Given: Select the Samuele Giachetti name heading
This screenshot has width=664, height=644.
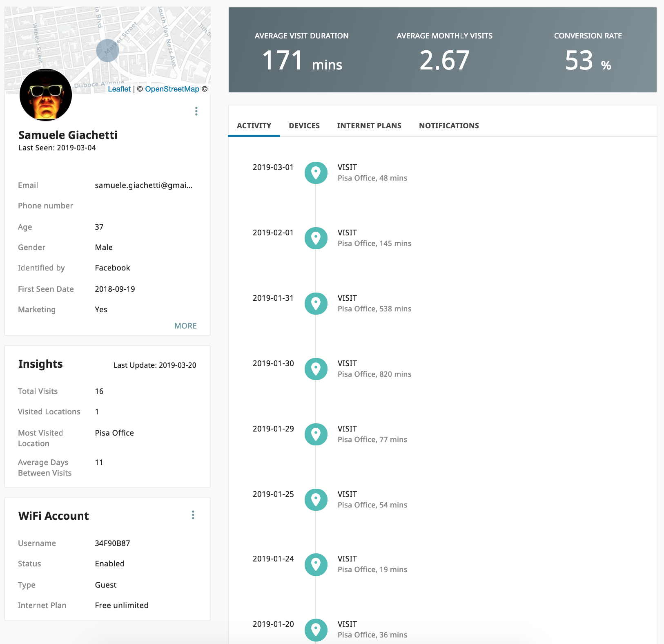Looking at the screenshot, I should [x=68, y=135].
